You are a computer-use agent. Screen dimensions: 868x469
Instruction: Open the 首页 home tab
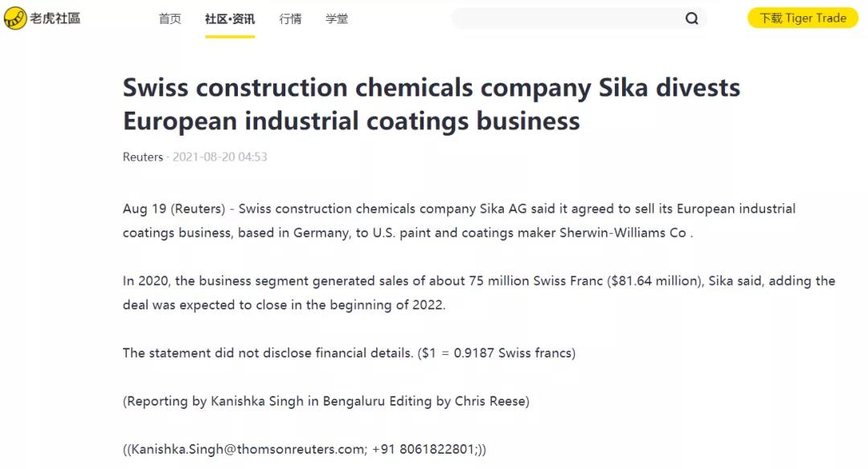[170, 18]
